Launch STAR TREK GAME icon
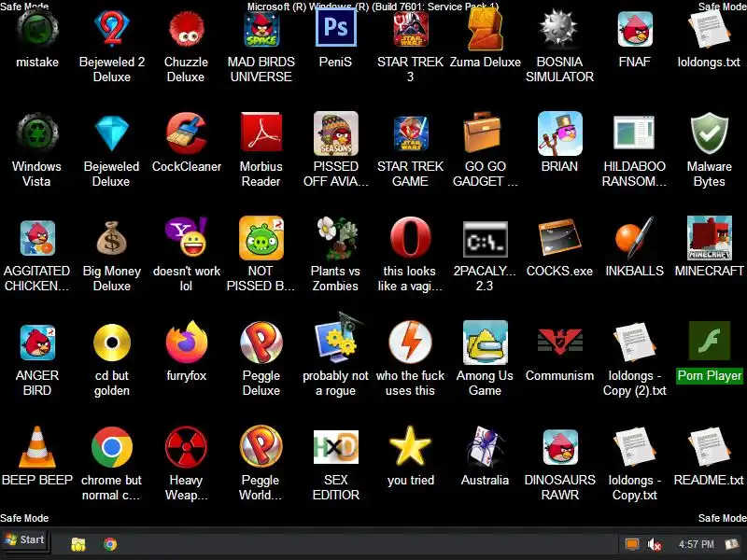Screen dimensions: 747x560 (x=410, y=133)
